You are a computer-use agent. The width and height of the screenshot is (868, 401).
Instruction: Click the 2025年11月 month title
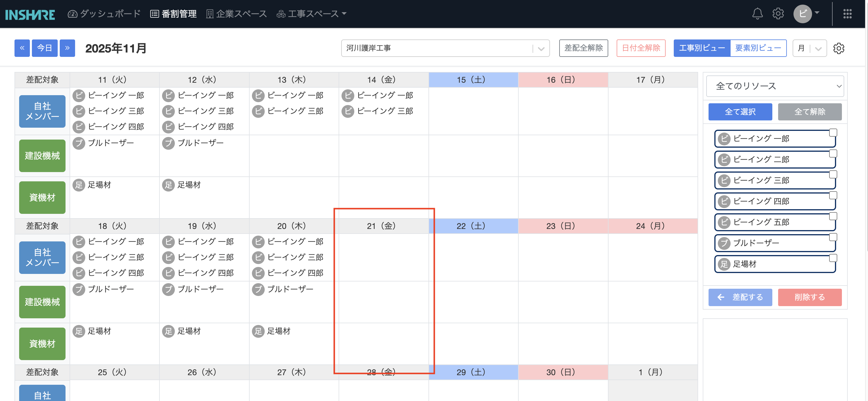click(116, 48)
